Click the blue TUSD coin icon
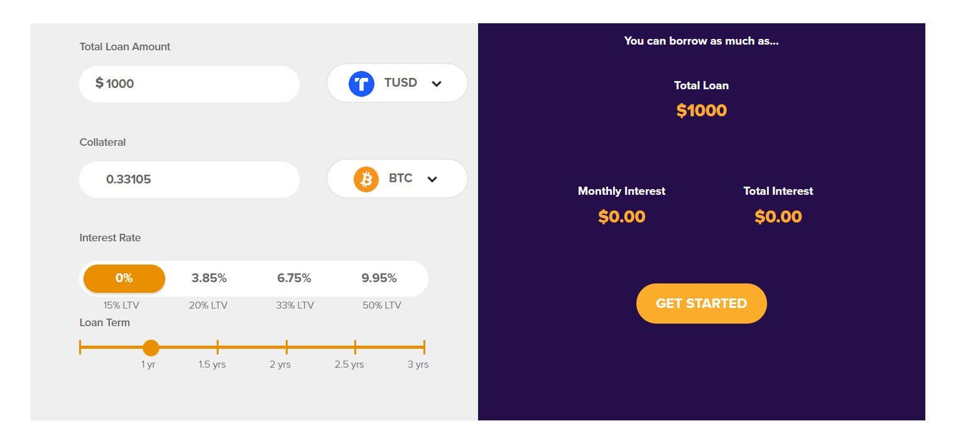 [x=361, y=84]
